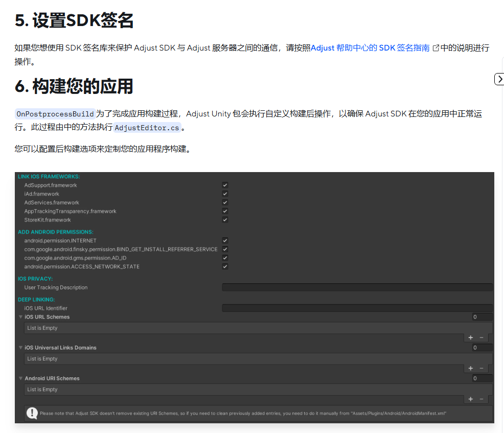Click the User Tracking Description input field

click(357, 287)
